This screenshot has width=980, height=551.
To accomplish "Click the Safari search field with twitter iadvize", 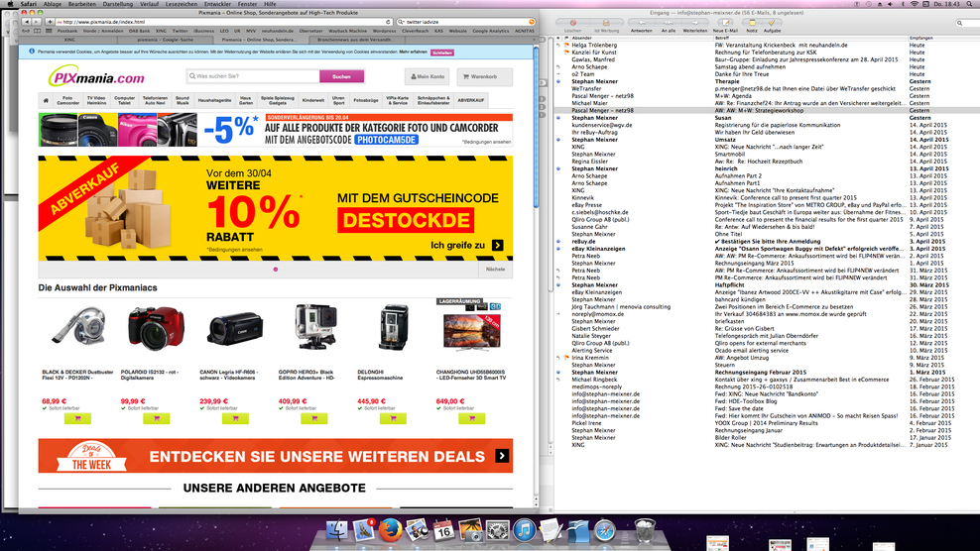I will (465, 22).
